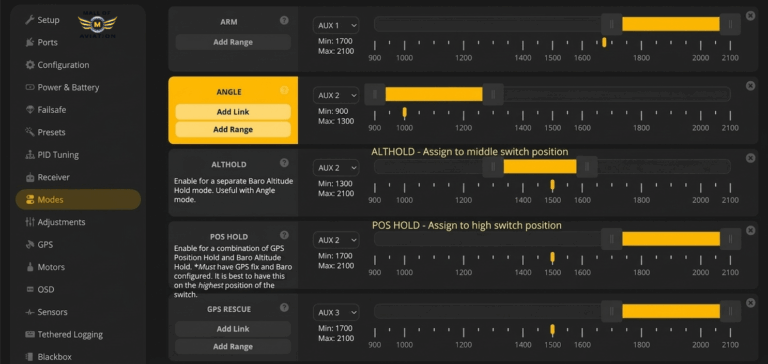The image size is (768, 364).
Task: Click the Sensors waveform icon
Action: (x=30, y=312)
